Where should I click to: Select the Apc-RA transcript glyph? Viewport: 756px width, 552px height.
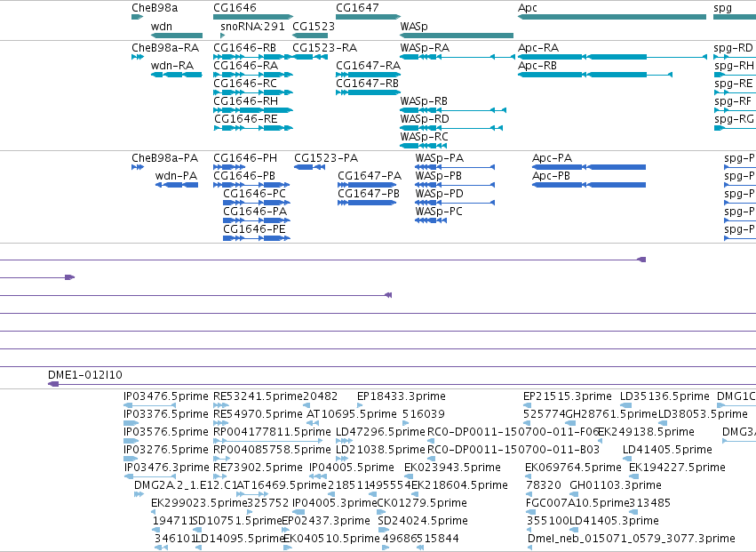click(612, 57)
